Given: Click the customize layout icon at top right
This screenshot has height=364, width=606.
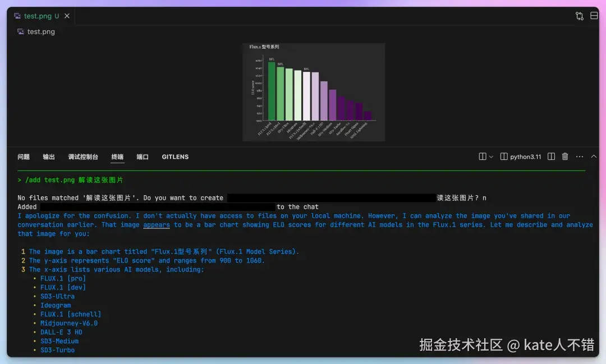Looking at the screenshot, I should pyautogui.click(x=594, y=16).
